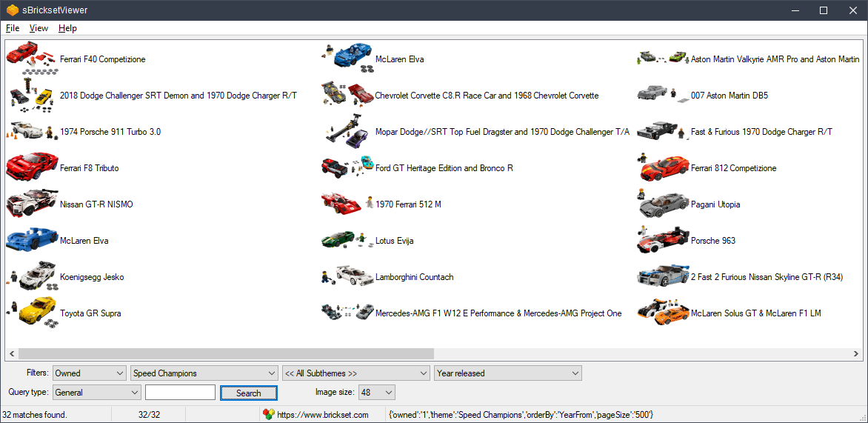Select the yellow Toyota GR Supra thumbnail
This screenshot has width=868, height=423.
coord(31,313)
